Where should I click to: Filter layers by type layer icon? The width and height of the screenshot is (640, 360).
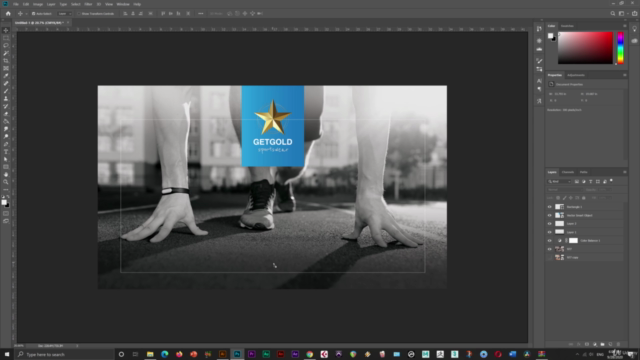pos(591,181)
